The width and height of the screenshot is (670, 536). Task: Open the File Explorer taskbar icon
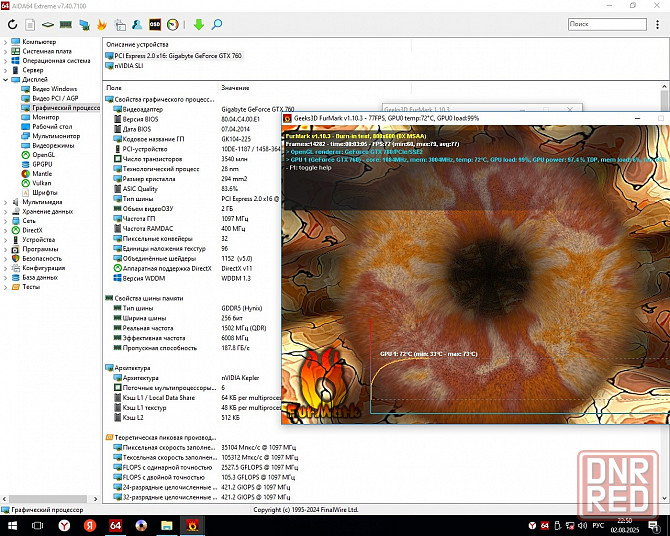coord(167,525)
